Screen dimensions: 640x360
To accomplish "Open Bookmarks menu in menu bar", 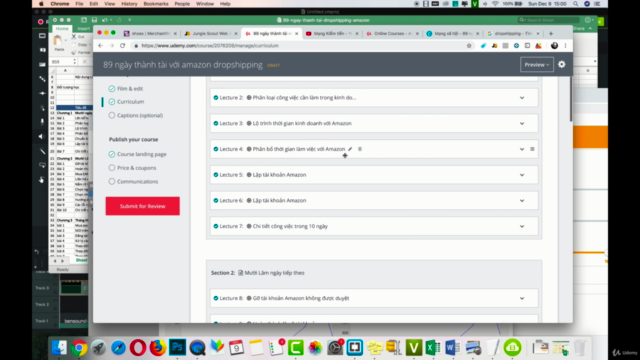I will pos(156,4).
